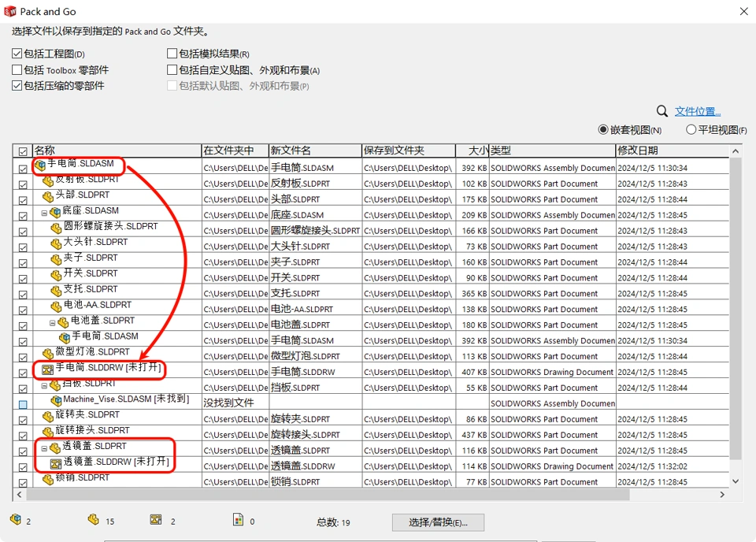Click the 圆形螺旋接头.SLDPRT part icon
Screen dimensions: 756x542
[x=57, y=228]
